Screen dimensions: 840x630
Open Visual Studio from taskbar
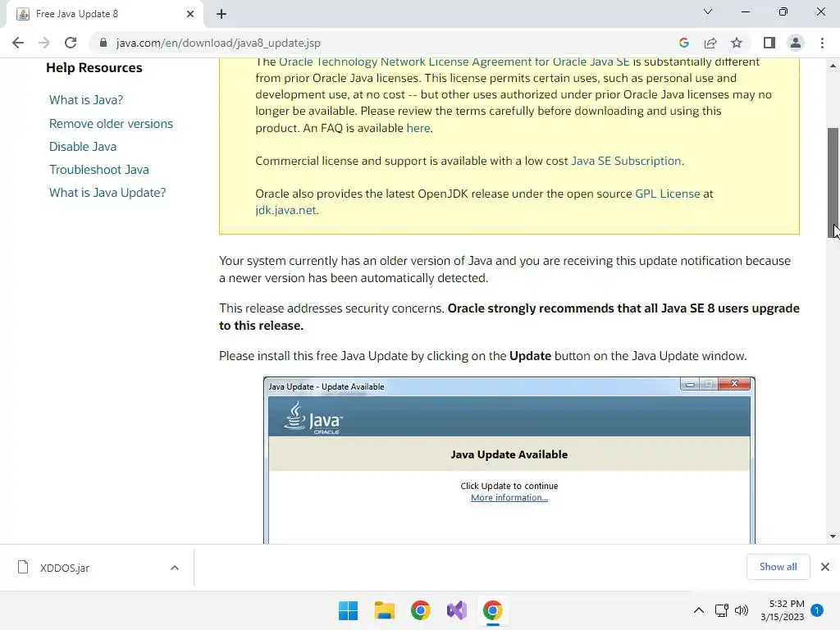[x=457, y=610]
